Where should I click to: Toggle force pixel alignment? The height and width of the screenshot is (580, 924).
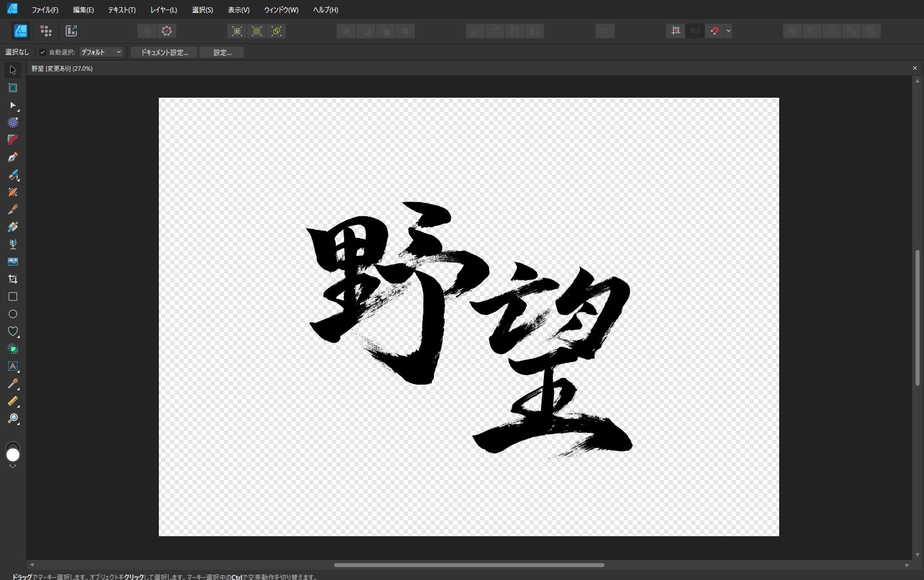[x=675, y=31]
